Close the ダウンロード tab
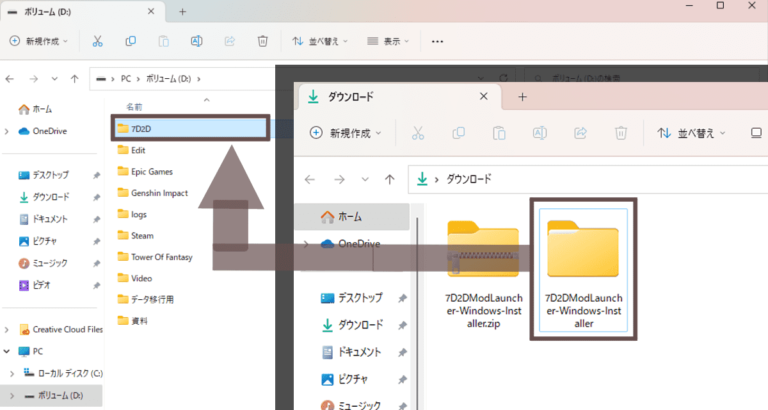Screen dimensions: 768x410 click(483, 96)
